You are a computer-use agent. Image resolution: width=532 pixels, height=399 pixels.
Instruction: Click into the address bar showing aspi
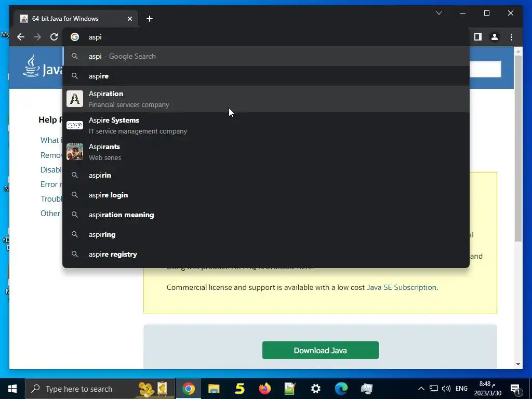click(266, 37)
